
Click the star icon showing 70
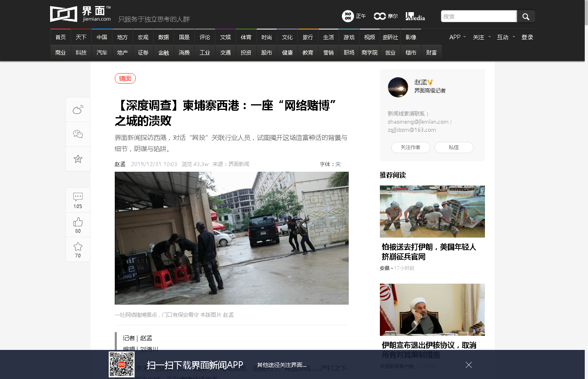[78, 249]
